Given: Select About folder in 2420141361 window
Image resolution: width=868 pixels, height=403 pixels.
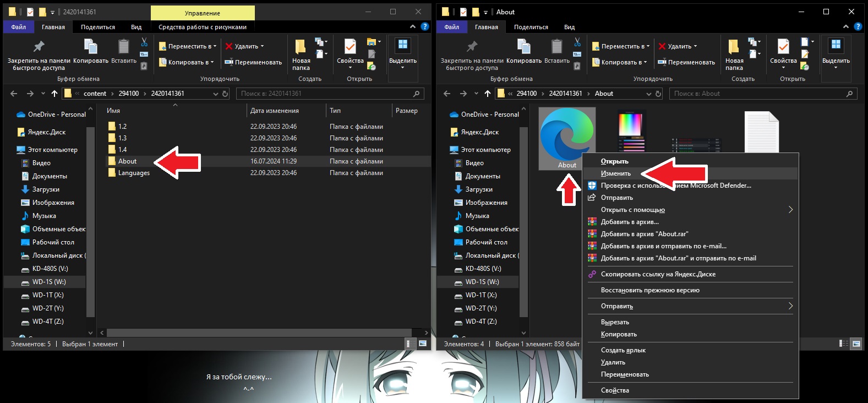Looking at the screenshot, I should pyautogui.click(x=127, y=161).
